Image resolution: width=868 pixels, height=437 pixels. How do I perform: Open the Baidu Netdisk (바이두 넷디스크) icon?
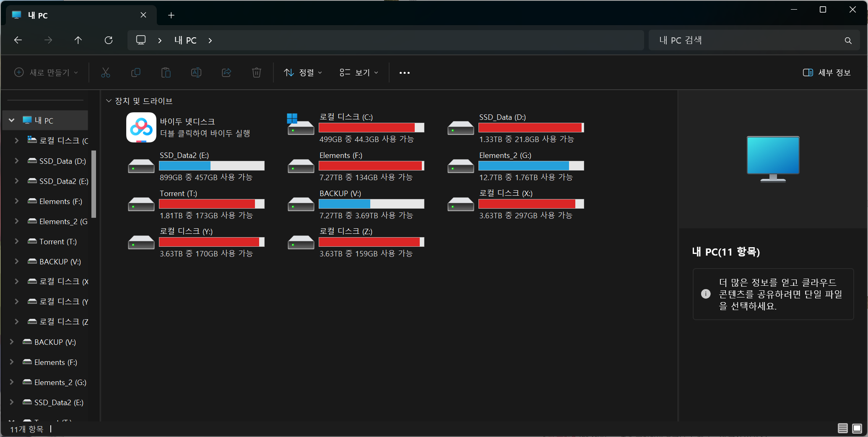coord(141,127)
